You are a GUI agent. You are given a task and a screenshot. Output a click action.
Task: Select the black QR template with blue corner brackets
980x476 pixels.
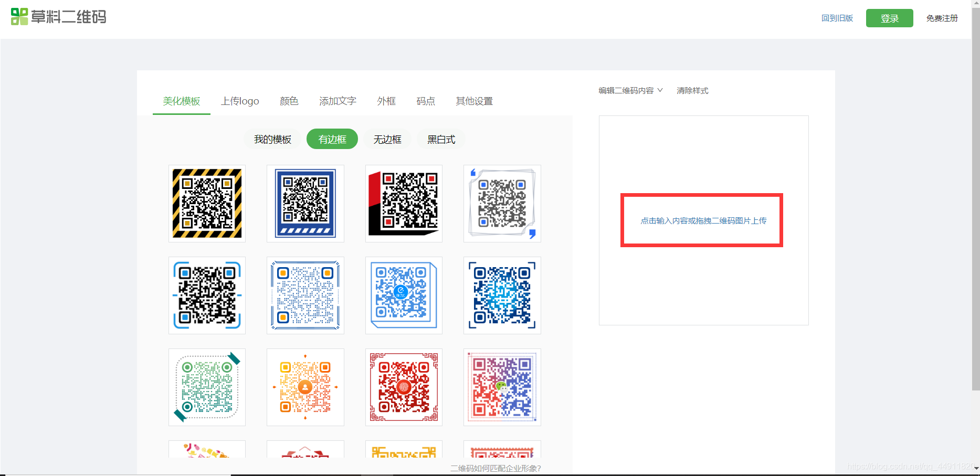[207, 295]
